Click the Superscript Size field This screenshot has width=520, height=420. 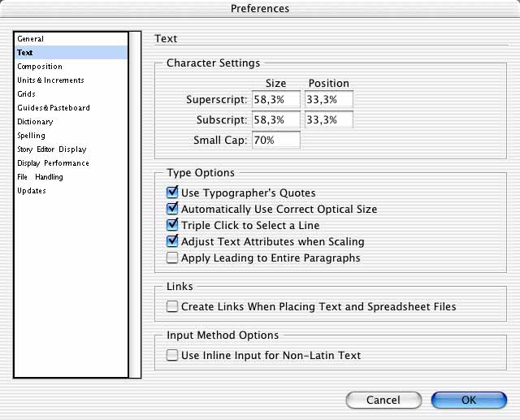coord(276,99)
